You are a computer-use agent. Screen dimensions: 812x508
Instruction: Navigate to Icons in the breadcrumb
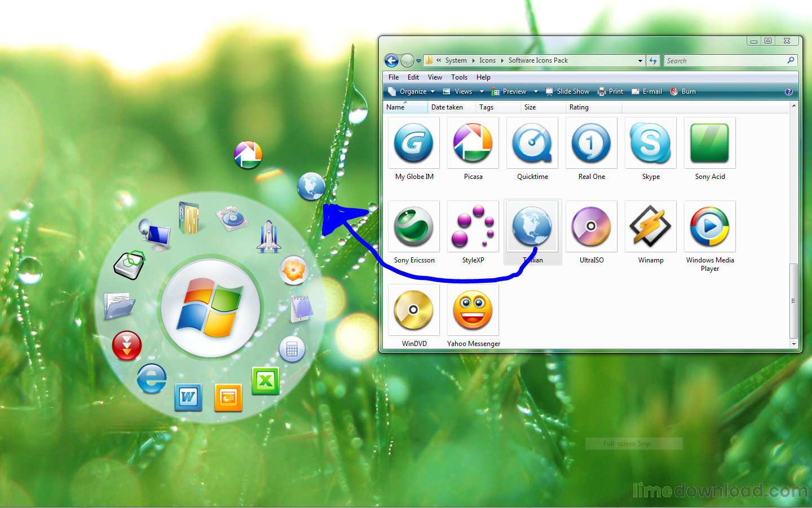click(x=487, y=60)
